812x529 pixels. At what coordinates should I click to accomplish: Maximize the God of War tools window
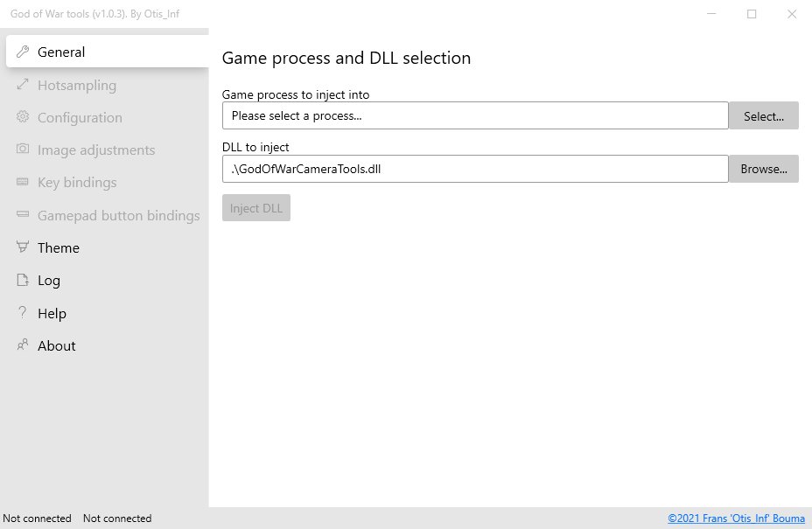(x=752, y=14)
